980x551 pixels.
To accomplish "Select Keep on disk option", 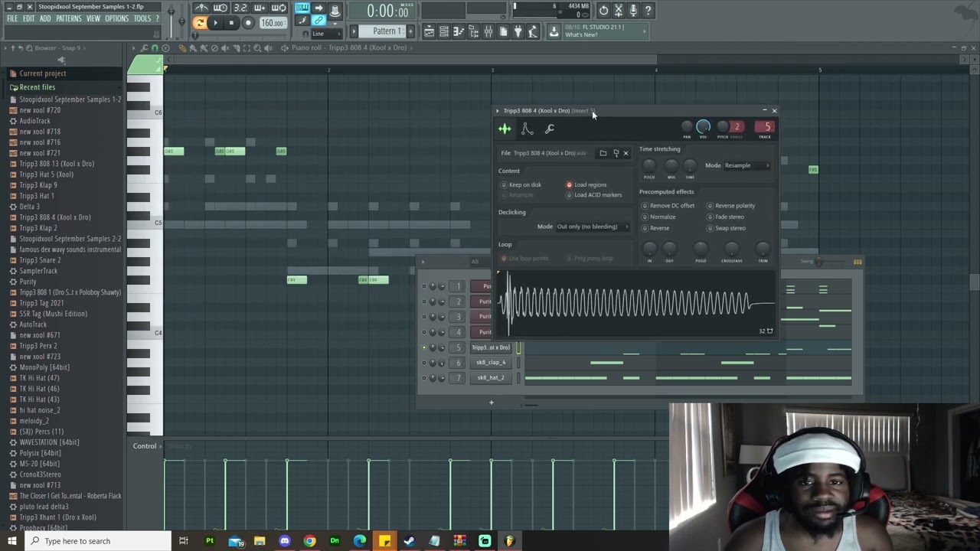I will tap(521, 184).
